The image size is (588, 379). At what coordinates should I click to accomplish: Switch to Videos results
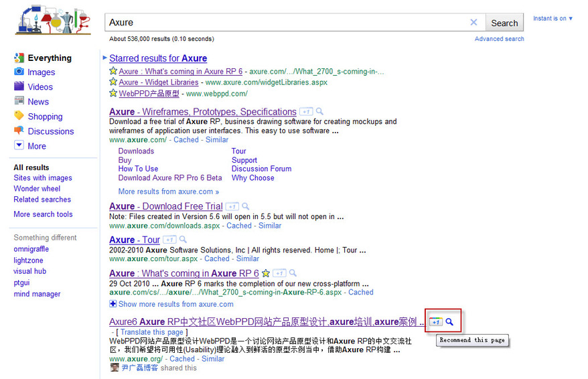(40, 87)
